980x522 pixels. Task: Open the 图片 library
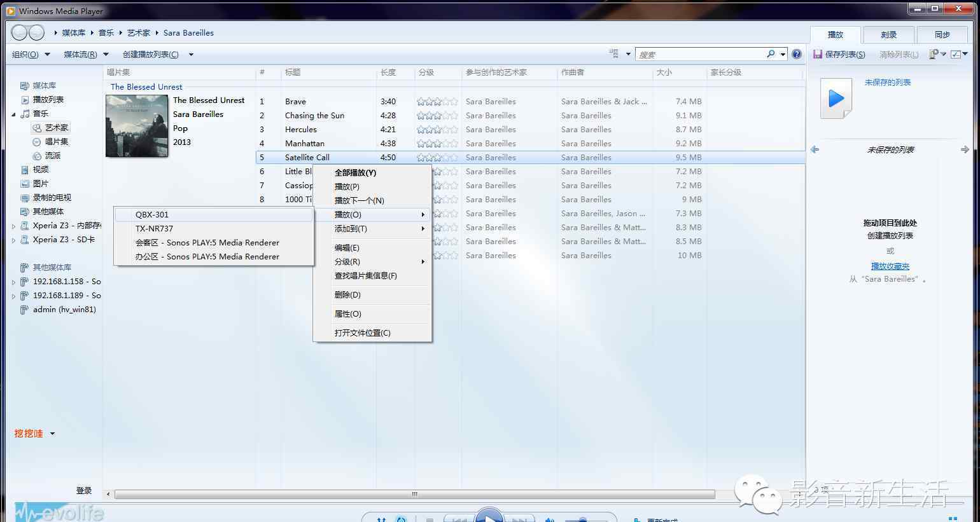coord(34,183)
